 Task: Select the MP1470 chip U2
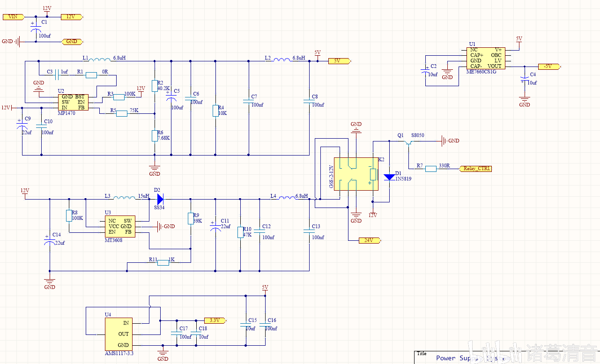point(73,102)
